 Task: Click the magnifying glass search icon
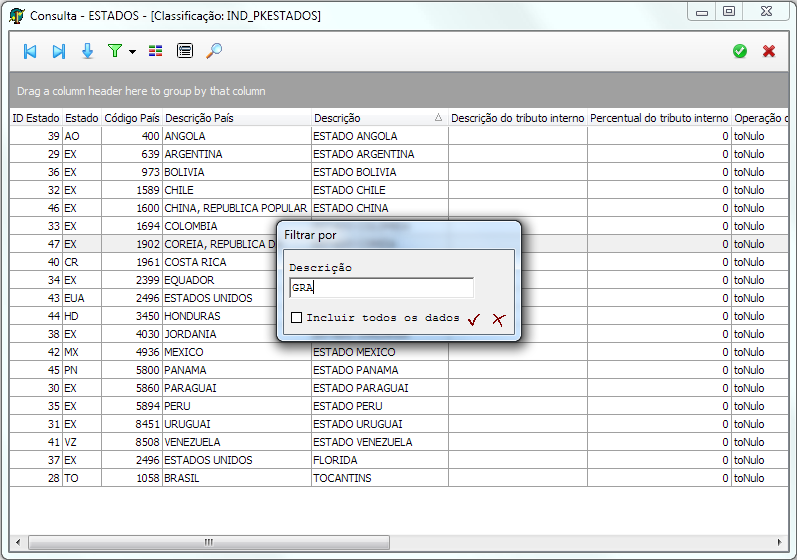pyautogui.click(x=214, y=51)
